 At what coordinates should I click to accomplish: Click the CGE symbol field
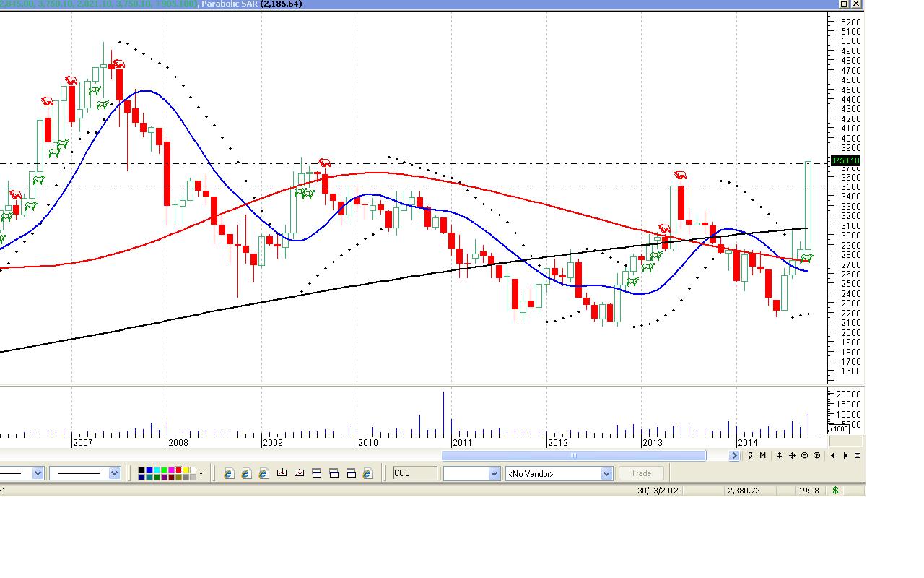point(415,473)
